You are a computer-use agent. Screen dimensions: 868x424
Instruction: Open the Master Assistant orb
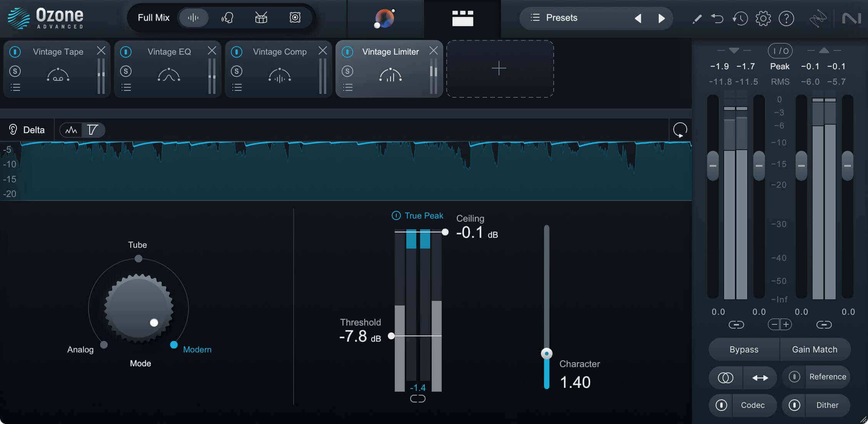click(x=385, y=18)
